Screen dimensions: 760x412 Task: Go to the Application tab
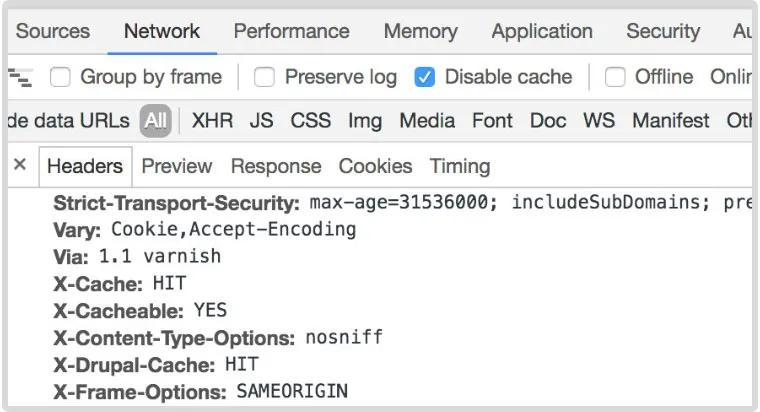542,32
